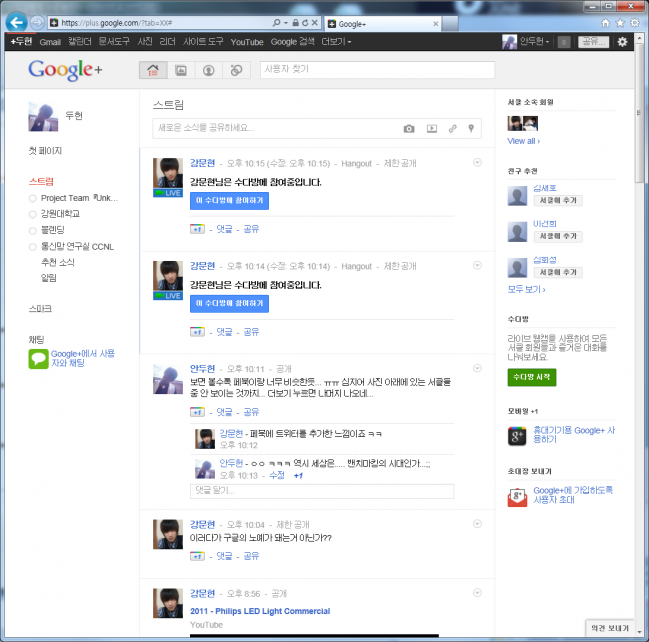The width and height of the screenshot is (649, 642).
Task: Open 추천 소식 in left sidebar
Action: pos(58,262)
